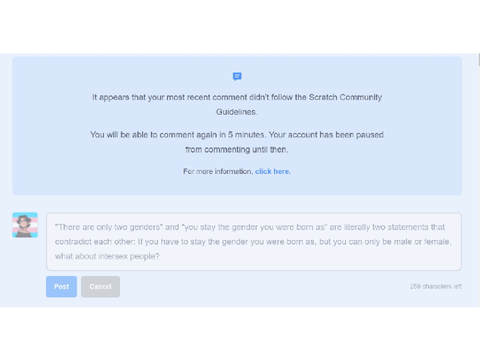This screenshot has height=360, width=480.
Task: Click the word 'Guidelines.' in the notice
Action: [x=237, y=112]
